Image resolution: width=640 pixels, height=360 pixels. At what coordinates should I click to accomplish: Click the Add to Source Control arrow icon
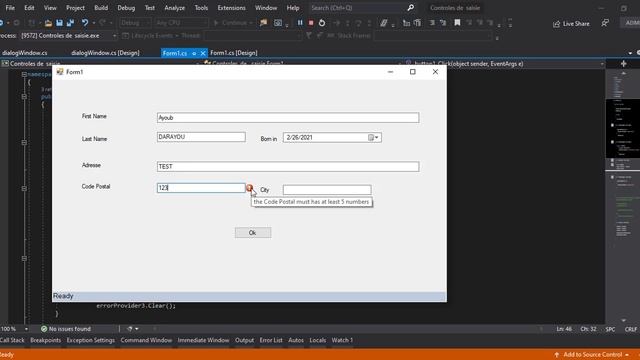(556, 355)
